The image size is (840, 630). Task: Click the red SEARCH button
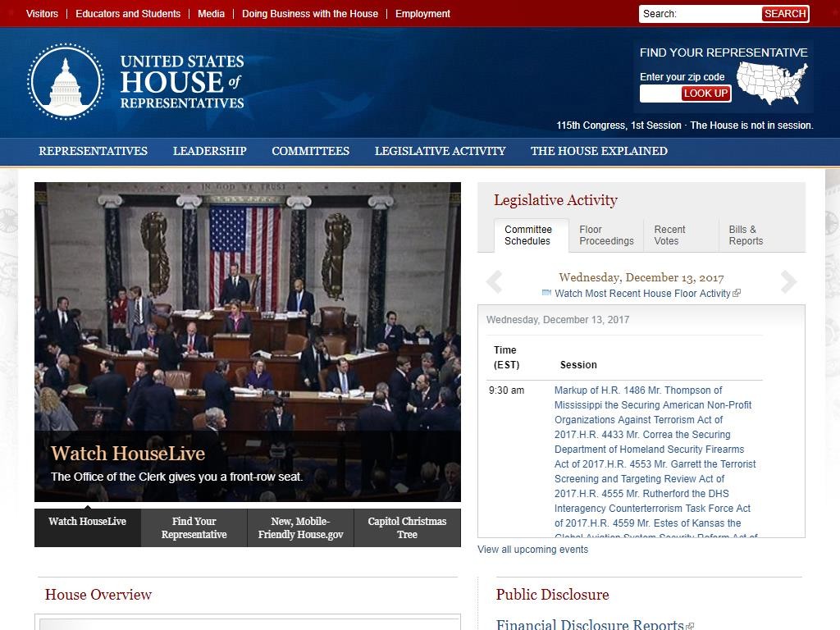pyautogui.click(x=785, y=14)
